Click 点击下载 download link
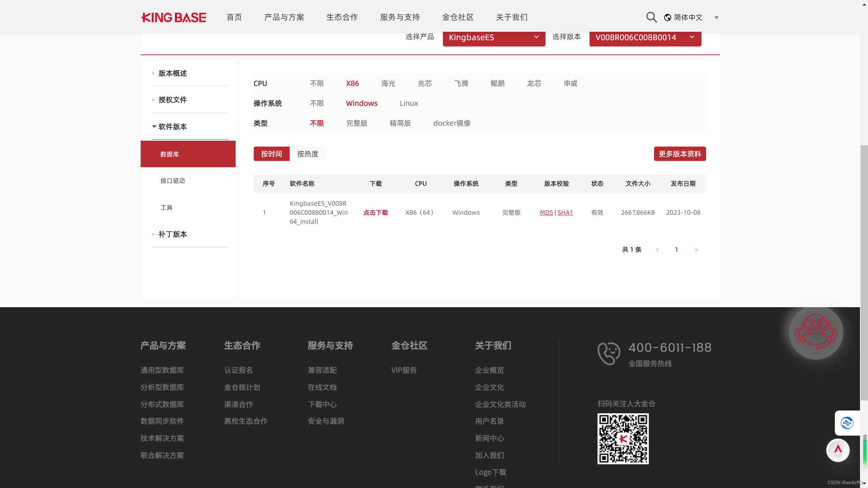 pyautogui.click(x=376, y=213)
